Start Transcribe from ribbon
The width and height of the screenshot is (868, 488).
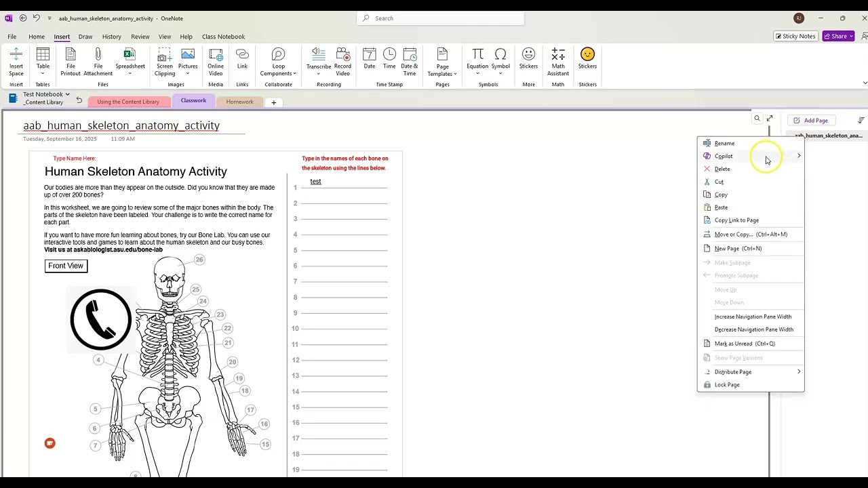[318, 62]
